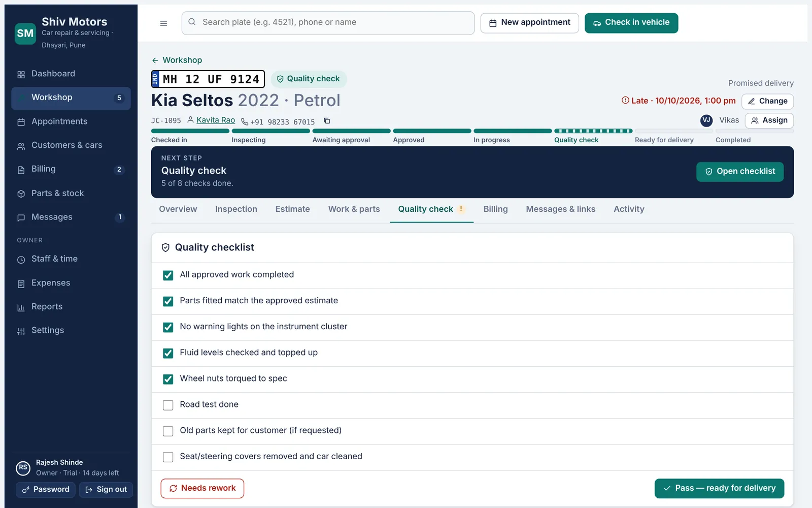Open Dashboard from sidebar
Screen dimensions: 812x508
click(71, 74)
